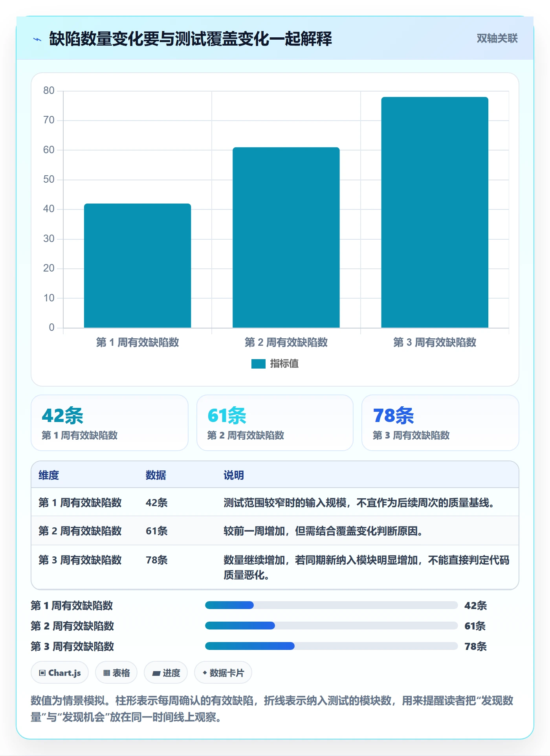
Task: Click the 78条 value in the table
Action: [157, 560]
